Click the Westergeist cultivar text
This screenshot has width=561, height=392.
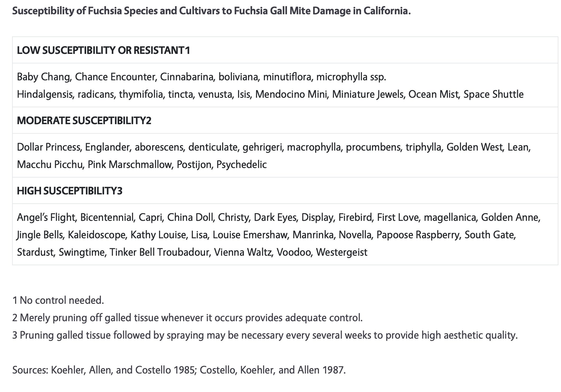click(x=341, y=252)
